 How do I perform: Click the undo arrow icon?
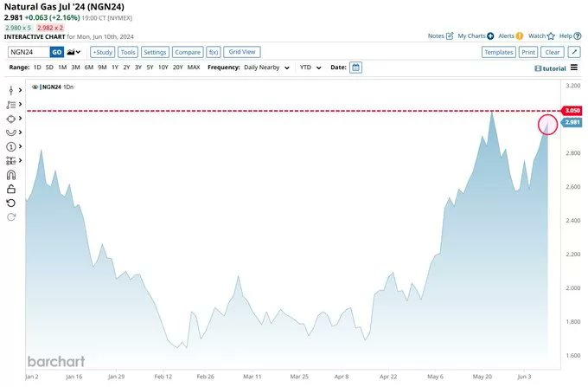coord(11,203)
